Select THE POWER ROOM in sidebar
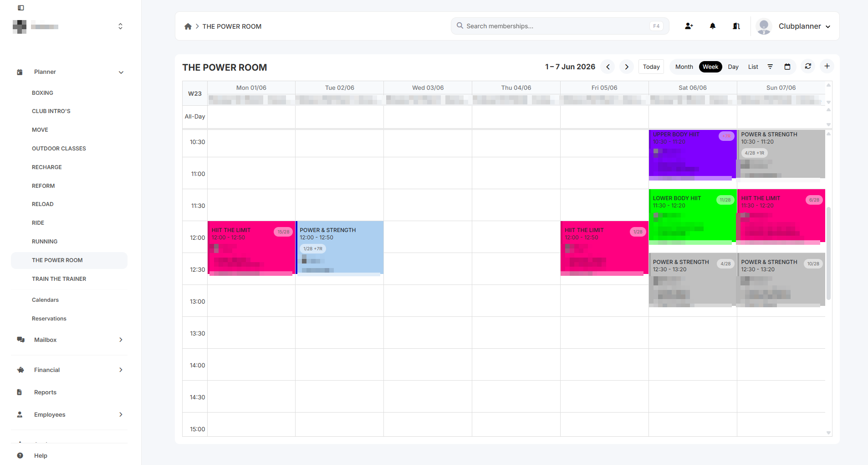This screenshot has height=465, width=868. [69, 260]
